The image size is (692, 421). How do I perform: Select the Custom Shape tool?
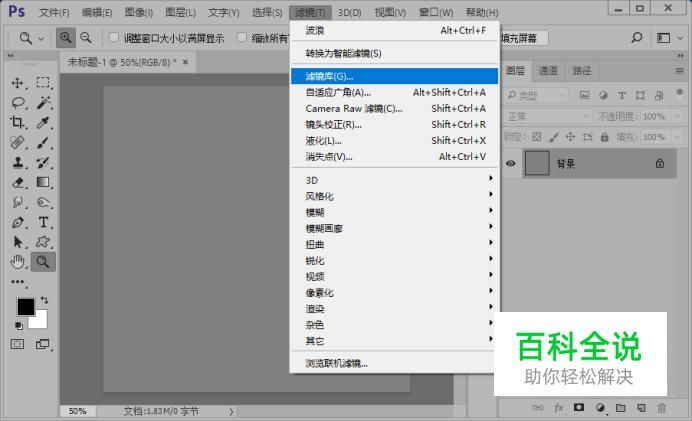point(43,242)
